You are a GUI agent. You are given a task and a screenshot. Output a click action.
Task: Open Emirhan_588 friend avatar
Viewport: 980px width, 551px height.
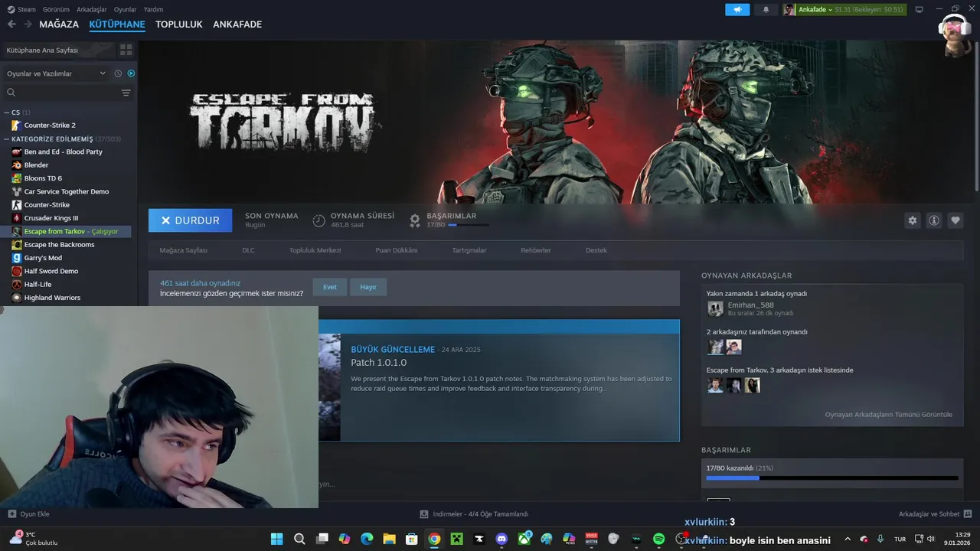[715, 308]
